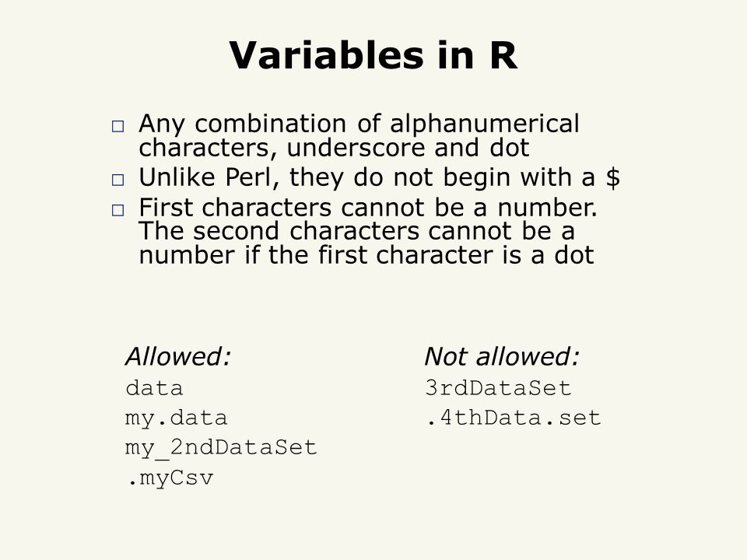
Task: Click the '.4thData.set' invalid example
Action: 514,418
